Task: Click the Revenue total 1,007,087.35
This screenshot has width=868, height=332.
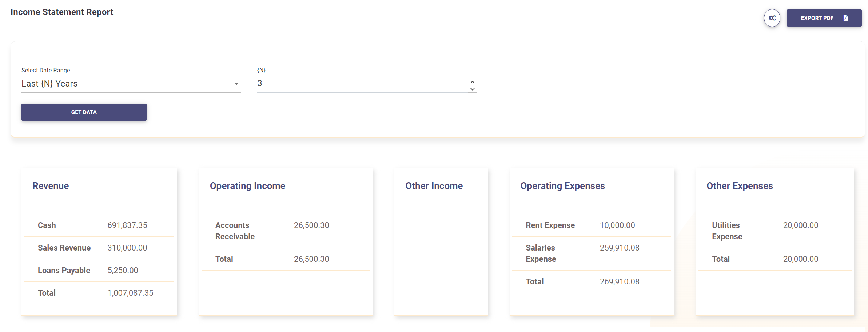Action: tap(130, 293)
